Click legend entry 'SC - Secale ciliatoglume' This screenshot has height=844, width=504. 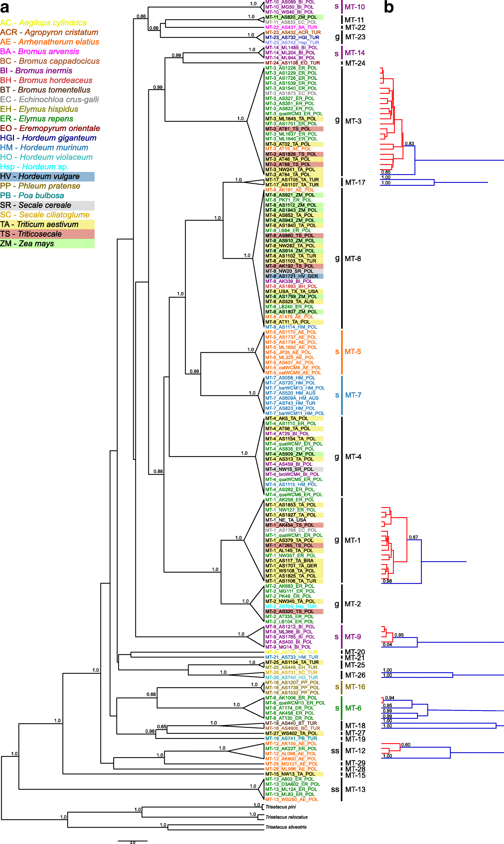(x=45, y=215)
